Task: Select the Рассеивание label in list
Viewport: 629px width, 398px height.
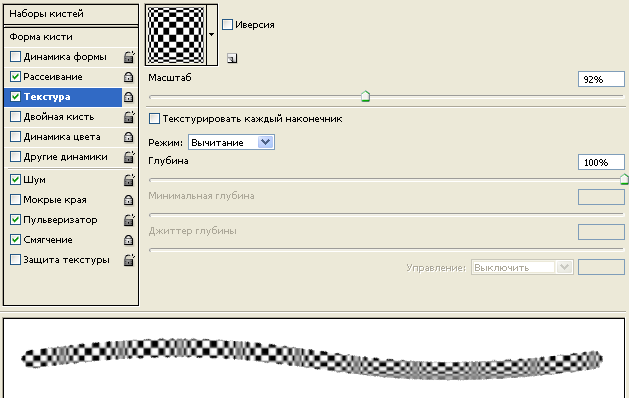Action: (x=53, y=77)
